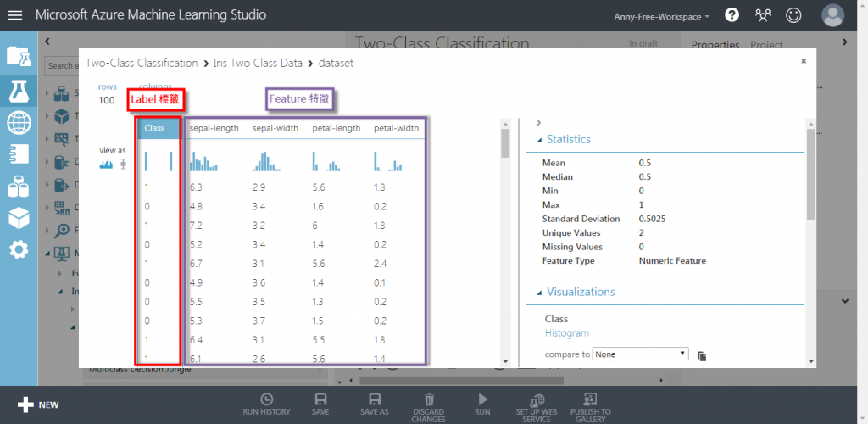Click the petal-length histogram thumbnail
The height and width of the screenshot is (424, 868).
click(x=326, y=160)
